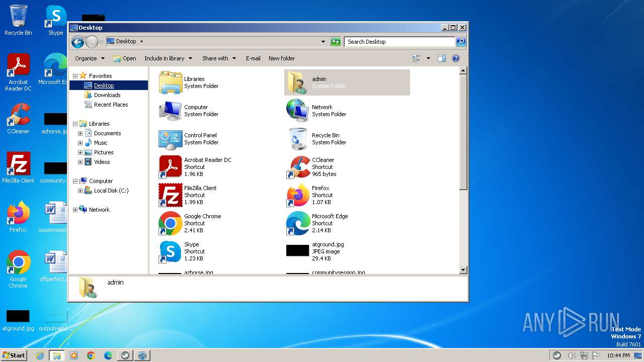Click the New folder button
Viewport: 644px width, 362px height.
click(x=282, y=58)
